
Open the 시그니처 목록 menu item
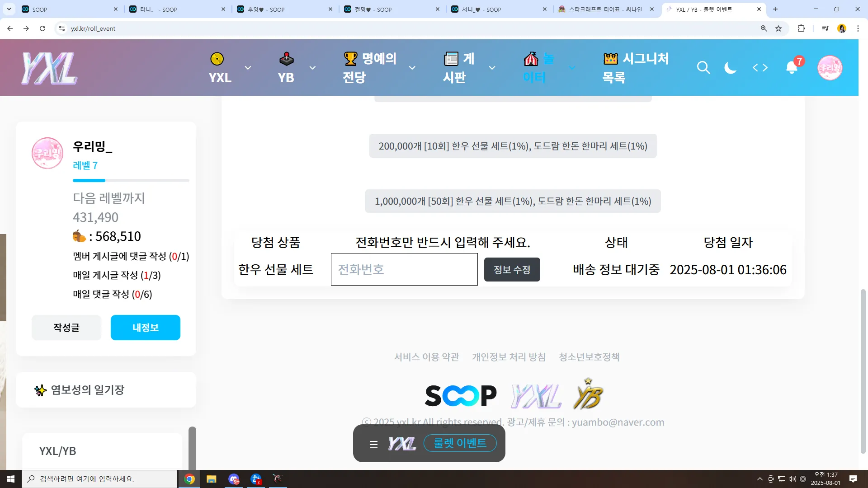point(635,68)
